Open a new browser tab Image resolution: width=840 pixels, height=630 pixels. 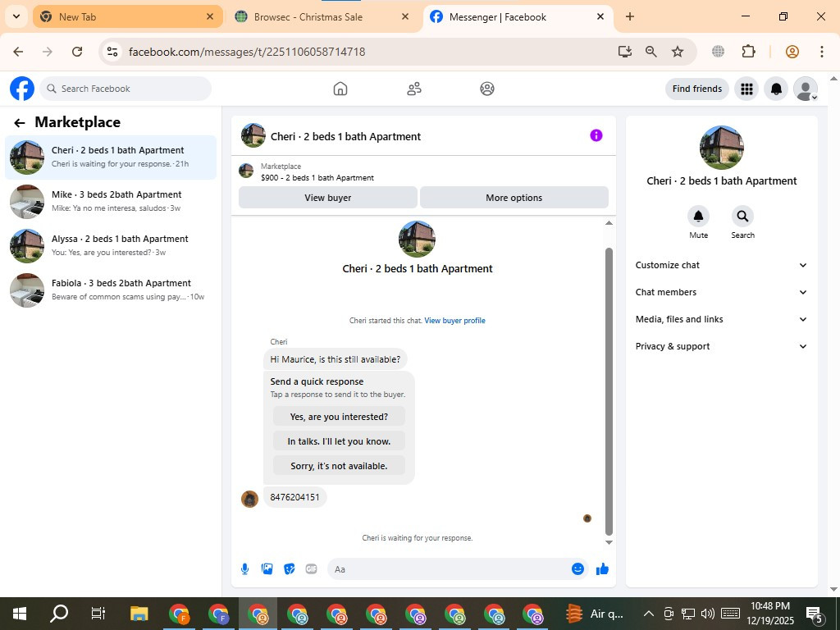(x=630, y=16)
